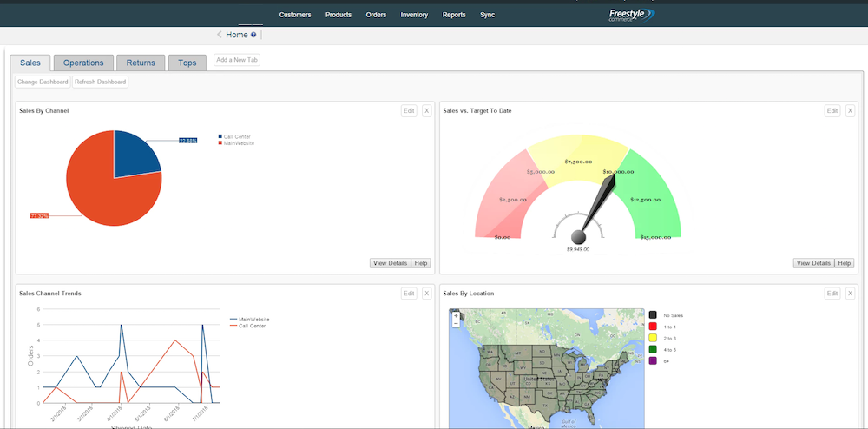Viewport: 868px width, 429px height.
Task: Click the blue Call Center pie slice
Action: [135, 156]
